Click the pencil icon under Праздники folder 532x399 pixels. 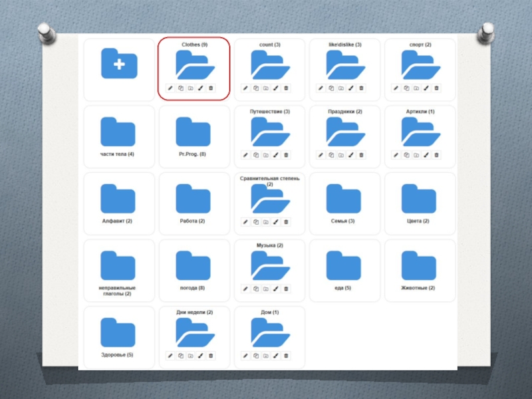point(320,155)
